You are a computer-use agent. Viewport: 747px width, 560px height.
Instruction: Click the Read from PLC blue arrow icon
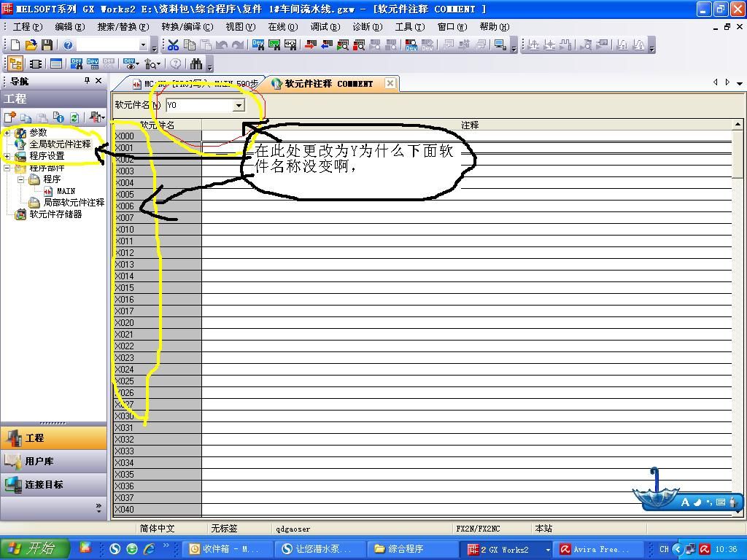(327, 44)
